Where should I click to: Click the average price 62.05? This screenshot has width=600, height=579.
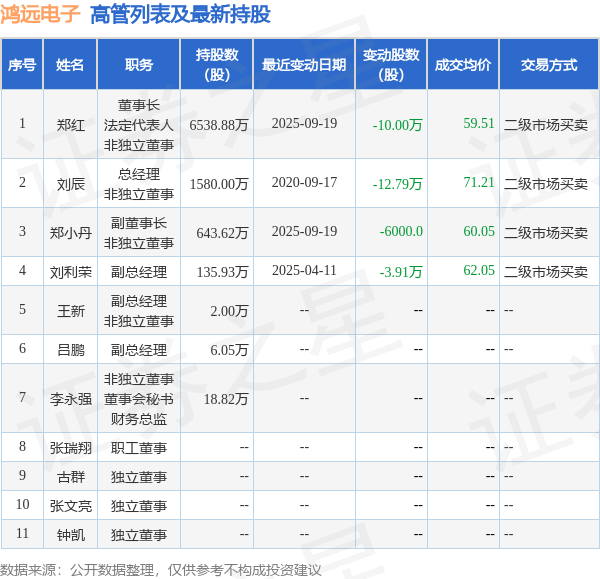pyautogui.click(x=479, y=270)
